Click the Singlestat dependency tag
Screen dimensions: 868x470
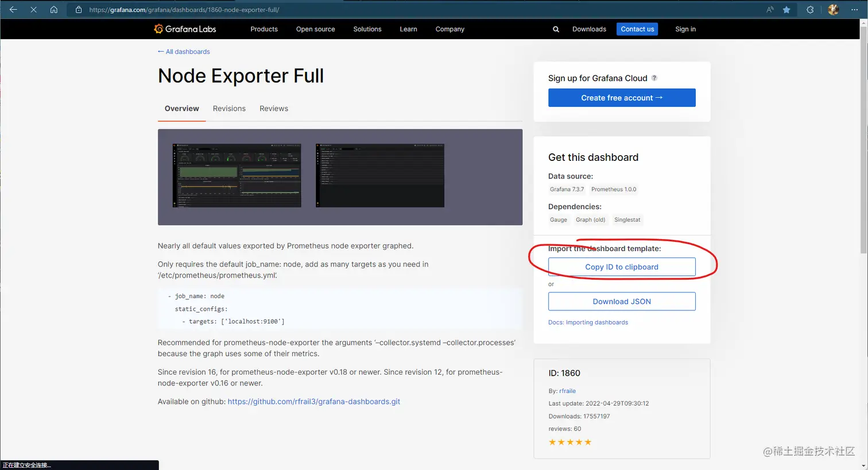pyautogui.click(x=627, y=219)
